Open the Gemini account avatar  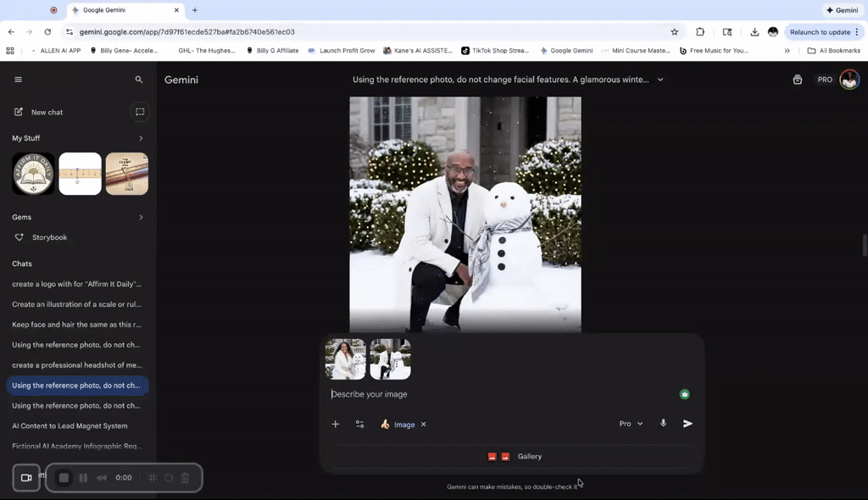pos(849,80)
